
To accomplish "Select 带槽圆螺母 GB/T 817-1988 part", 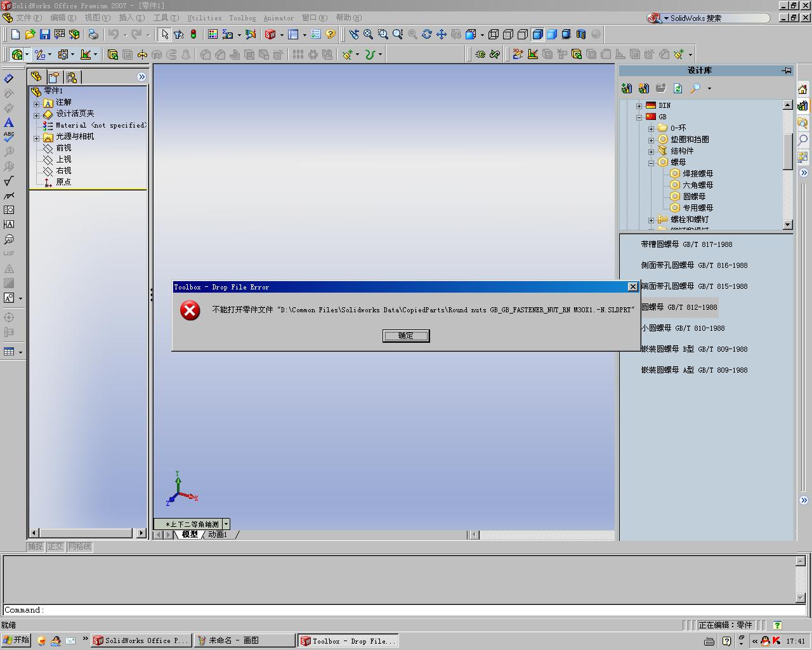I will 686,244.
